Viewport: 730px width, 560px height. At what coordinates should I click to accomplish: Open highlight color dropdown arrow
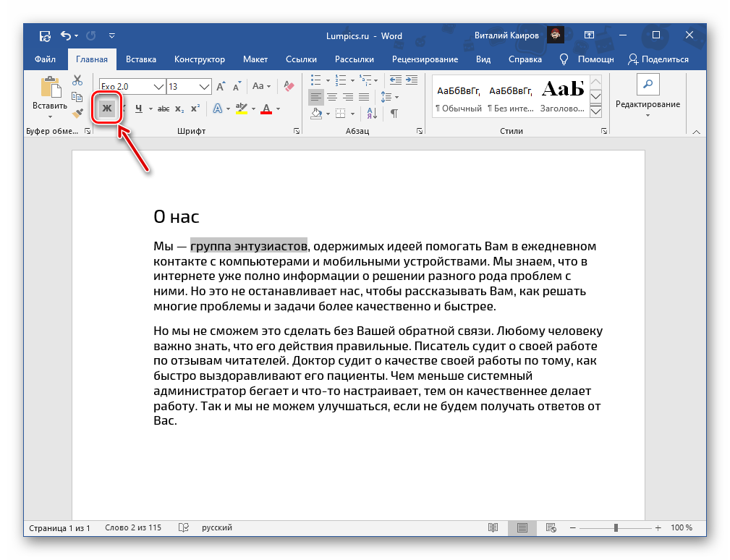point(253,109)
